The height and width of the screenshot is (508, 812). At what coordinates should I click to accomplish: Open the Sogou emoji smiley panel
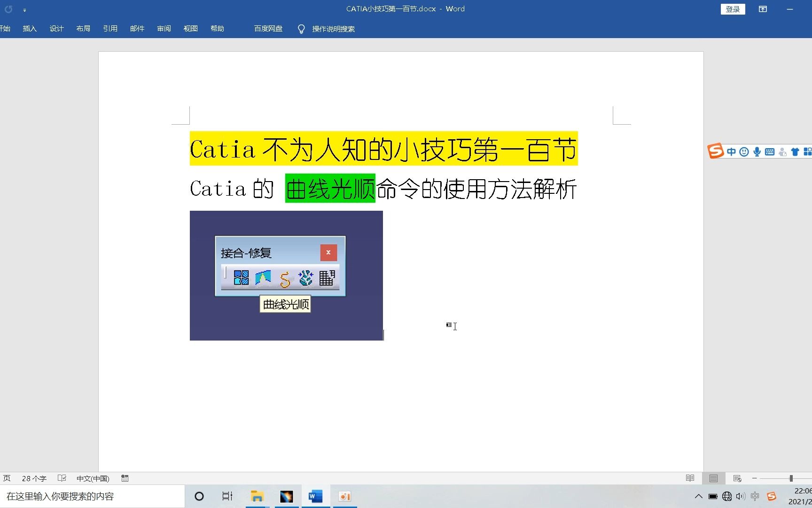click(x=744, y=151)
